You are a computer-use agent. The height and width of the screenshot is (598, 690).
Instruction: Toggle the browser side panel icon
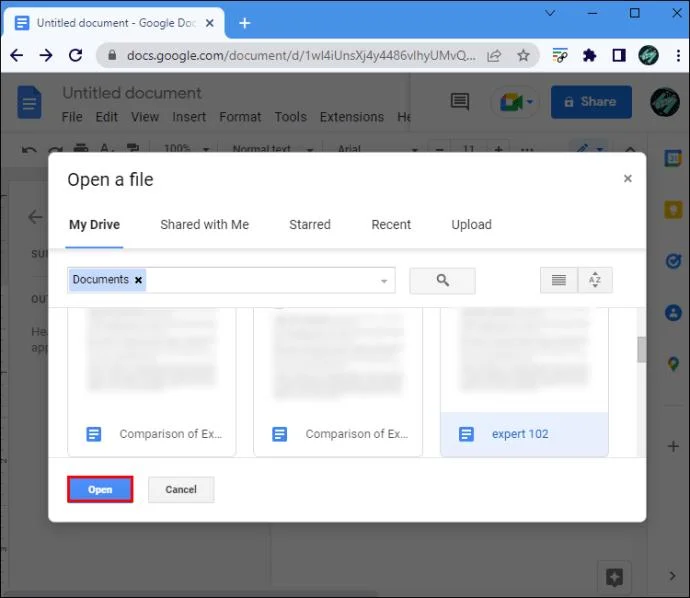[619, 55]
